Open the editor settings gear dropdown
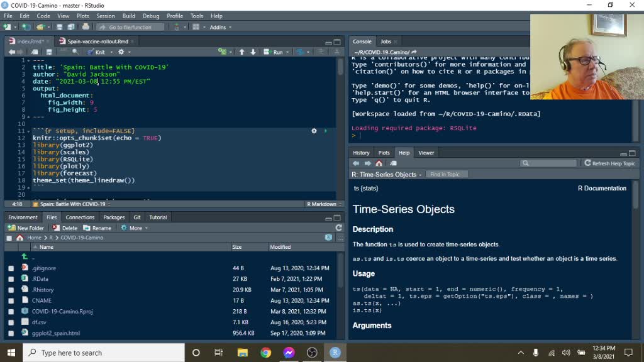This screenshot has height=362, width=644. pyautogui.click(x=124, y=52)
